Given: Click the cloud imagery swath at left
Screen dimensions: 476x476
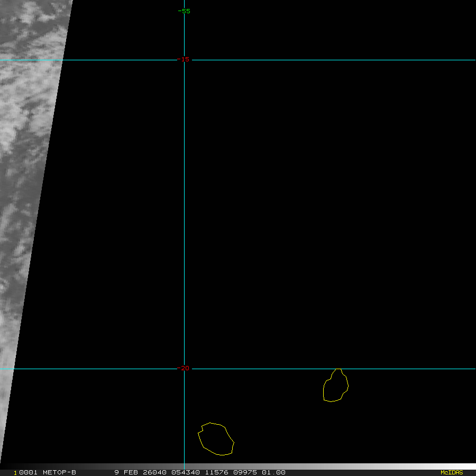Looking at the screenshot, I should point(26,159).
